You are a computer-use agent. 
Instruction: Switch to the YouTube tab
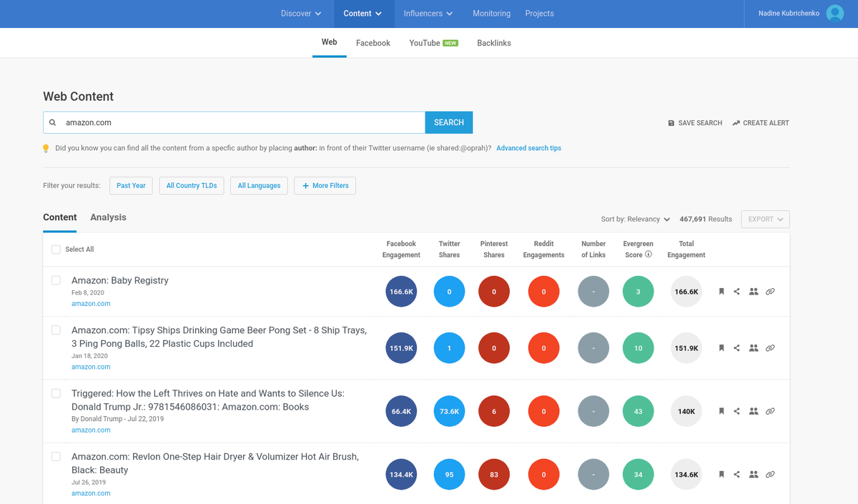pyautogui.click(x=433, y=44)
